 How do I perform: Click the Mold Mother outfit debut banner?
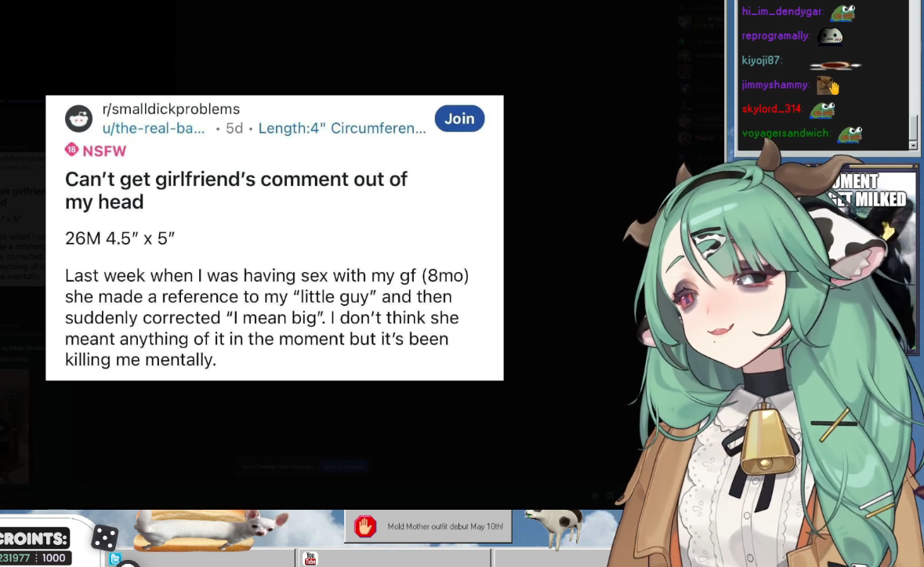(x=428, y=526)
